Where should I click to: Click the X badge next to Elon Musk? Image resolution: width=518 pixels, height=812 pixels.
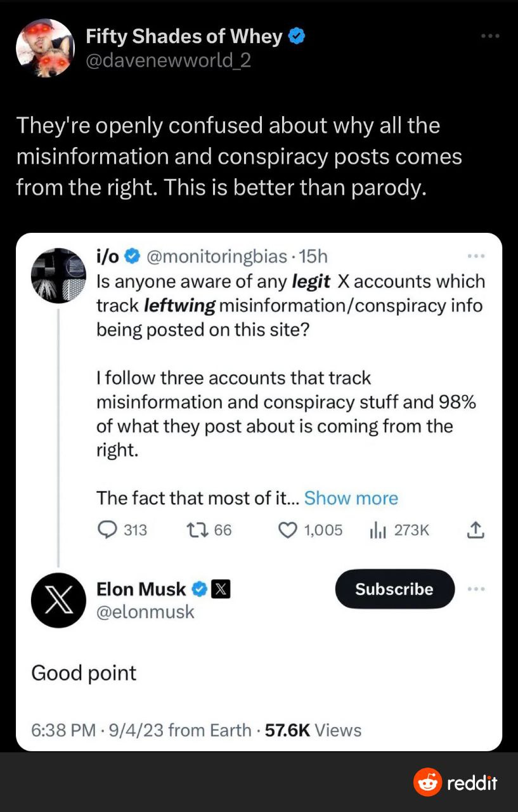219,589
